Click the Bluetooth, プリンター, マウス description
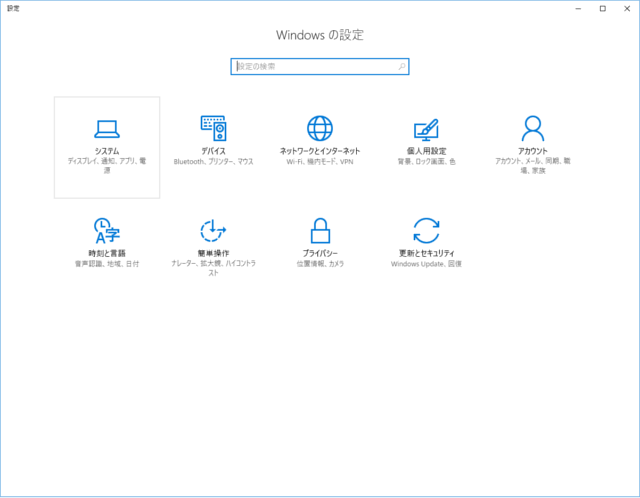Viewport: 640px width, 498px height. 213,162
